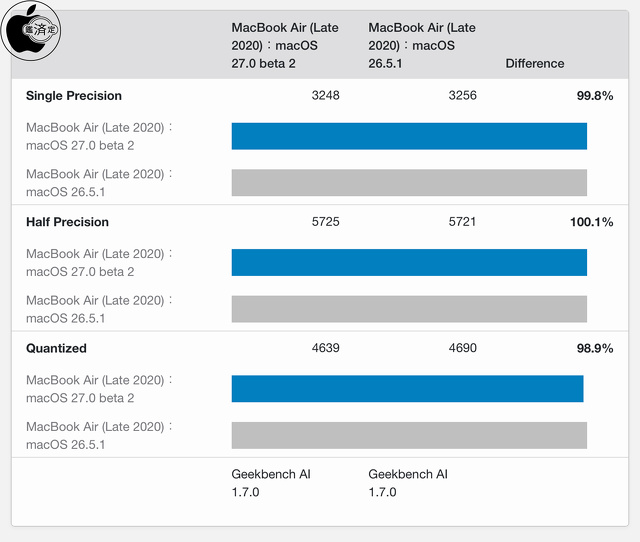Click the Apple logo badge icon
This screenshot has width=640, height=542.
pyautogui.click(x=31, y=31)
